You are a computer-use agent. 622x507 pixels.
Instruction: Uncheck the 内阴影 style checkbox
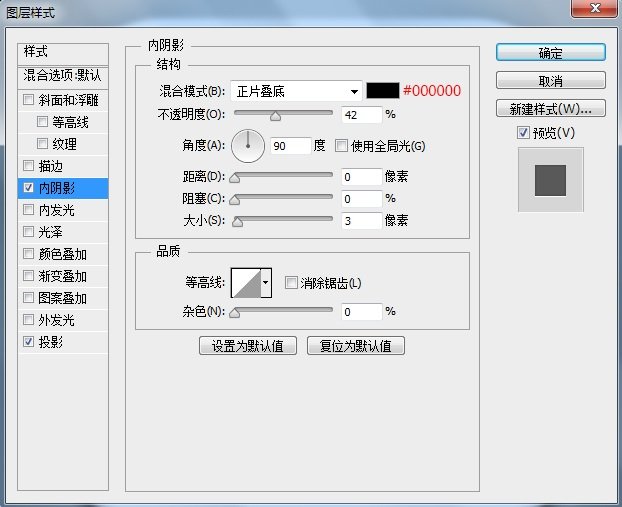[29, 188]
